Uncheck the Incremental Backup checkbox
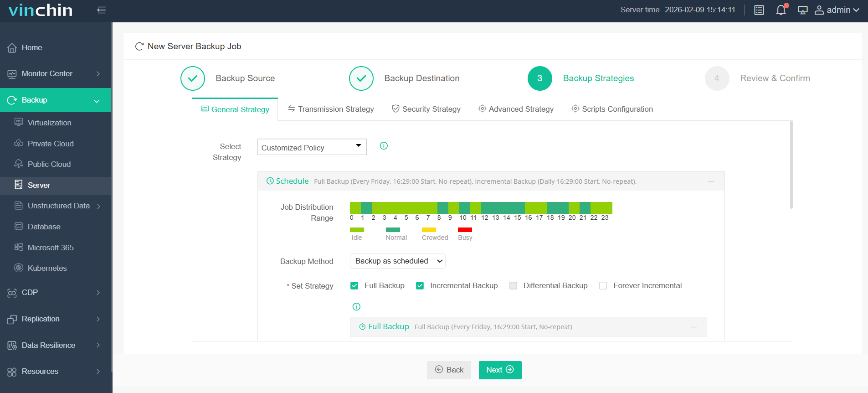 click(420, 286)
